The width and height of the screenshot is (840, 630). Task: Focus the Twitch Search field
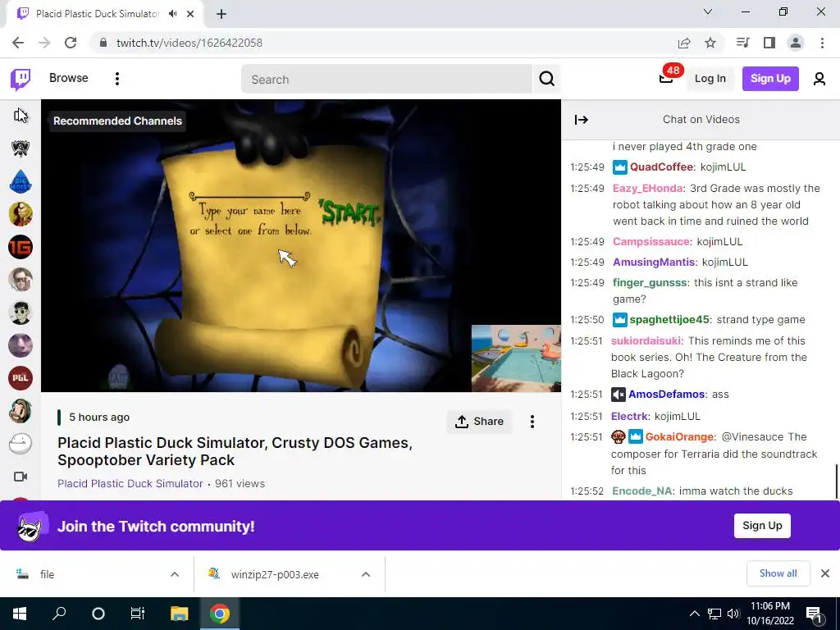[x=387, y=80]
